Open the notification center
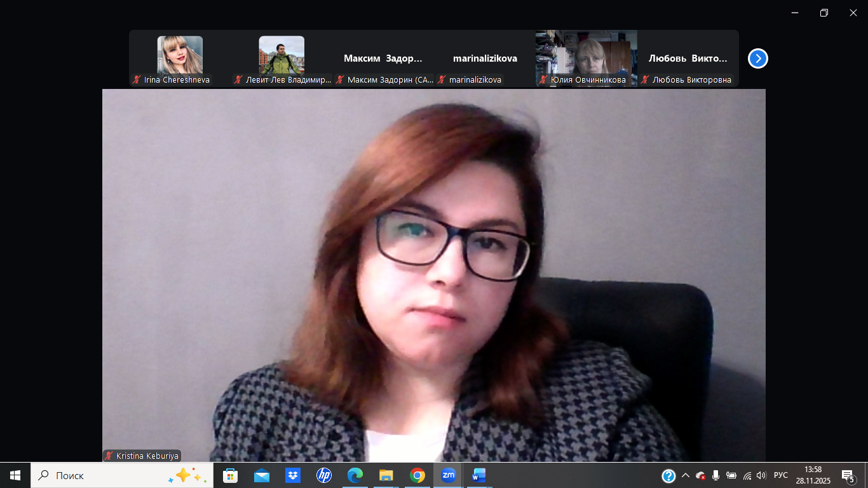The width and height of the screenshot is (868, 488). click(848, 475)
